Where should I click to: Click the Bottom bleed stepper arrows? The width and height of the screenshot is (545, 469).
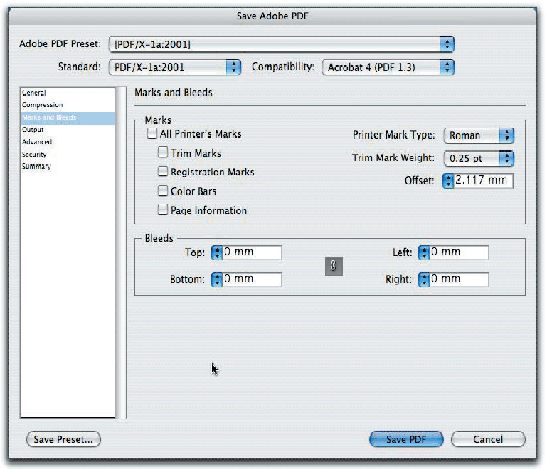tap(217, 280)
